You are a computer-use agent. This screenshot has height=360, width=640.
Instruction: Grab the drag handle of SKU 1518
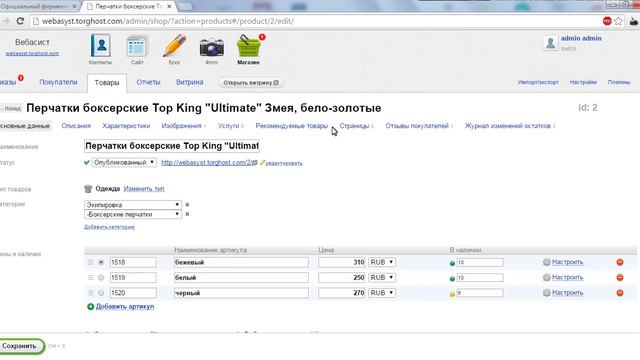91,262
